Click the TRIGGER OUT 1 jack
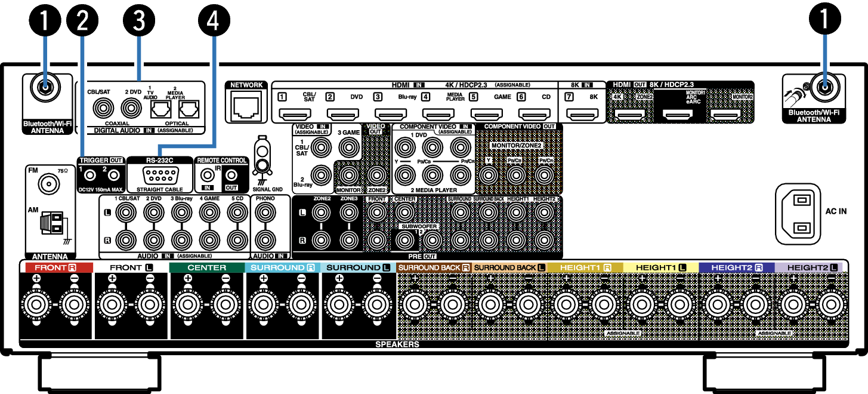 pos(89,176)
